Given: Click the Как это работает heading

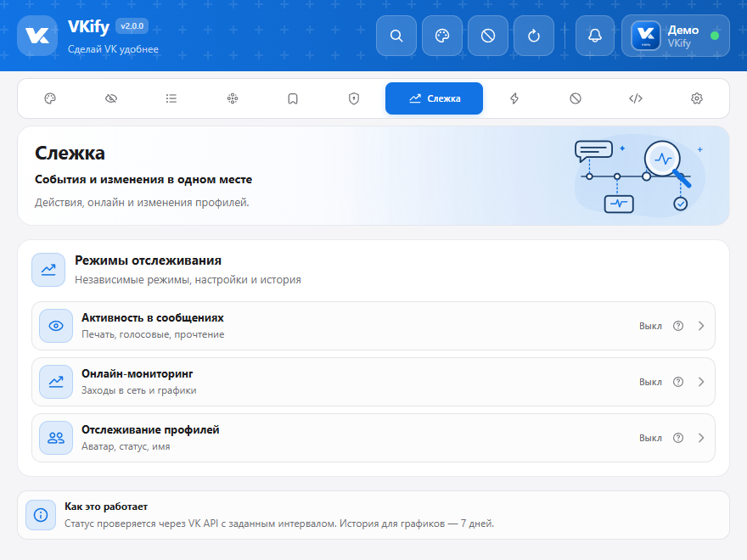Looking at the screenshot, I should click(106, 507).
